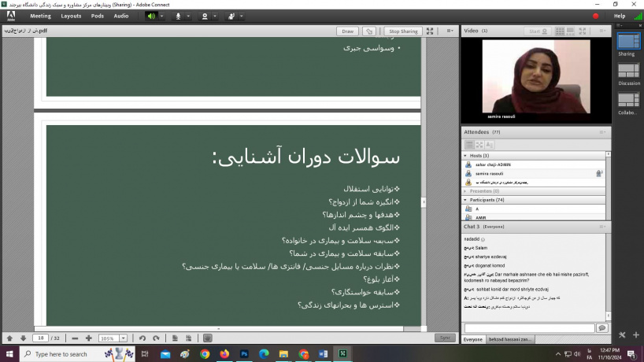Toggle the microphone icon in toolbar
644x362 pixels.
click(x=178, y=17)
